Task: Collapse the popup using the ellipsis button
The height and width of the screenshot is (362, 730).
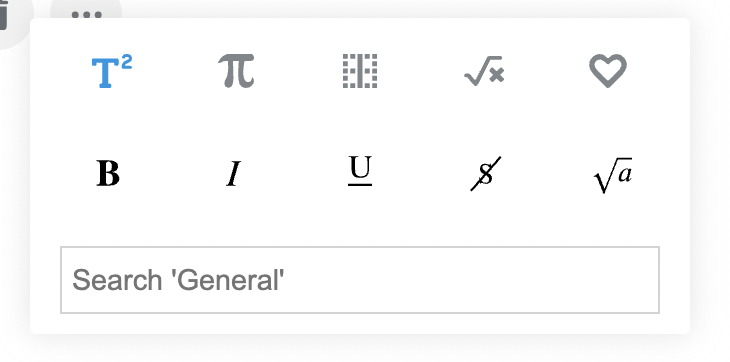Action: [86, 13]
